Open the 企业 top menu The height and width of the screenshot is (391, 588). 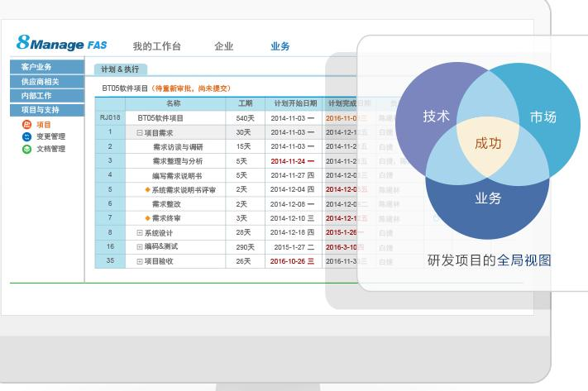(x=223, y=47)
